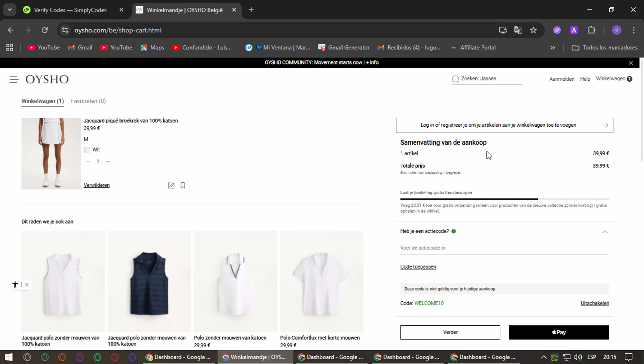Open a new browser tab
Screen dimensions: 644x364
[x=251, y=10]
